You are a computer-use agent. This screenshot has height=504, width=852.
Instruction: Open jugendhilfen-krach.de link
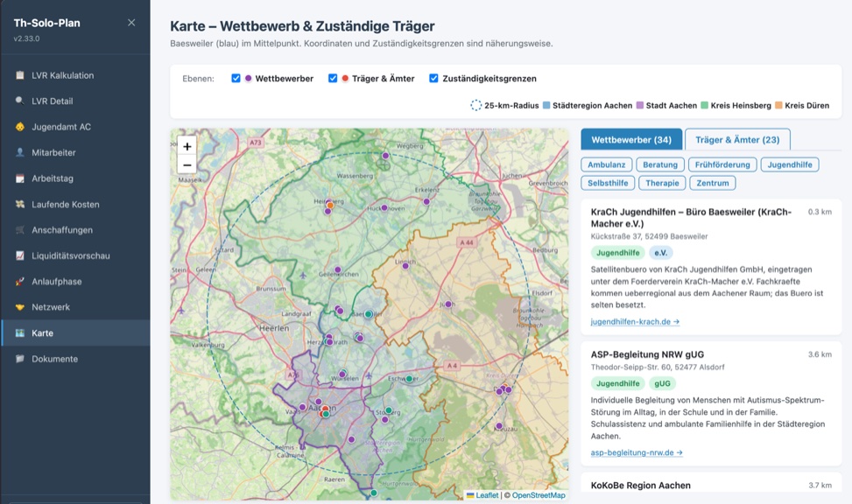point(635,321)
